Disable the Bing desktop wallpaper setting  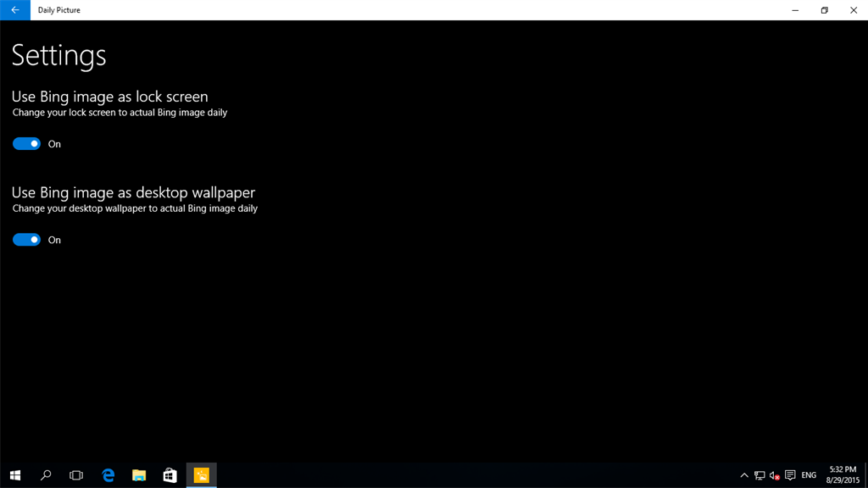pyautogui.click(x=25, y=240)
